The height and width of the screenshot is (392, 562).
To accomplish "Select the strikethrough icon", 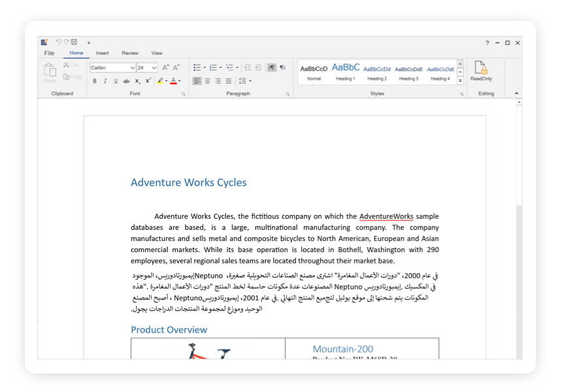I will click(x=126, y=80).
